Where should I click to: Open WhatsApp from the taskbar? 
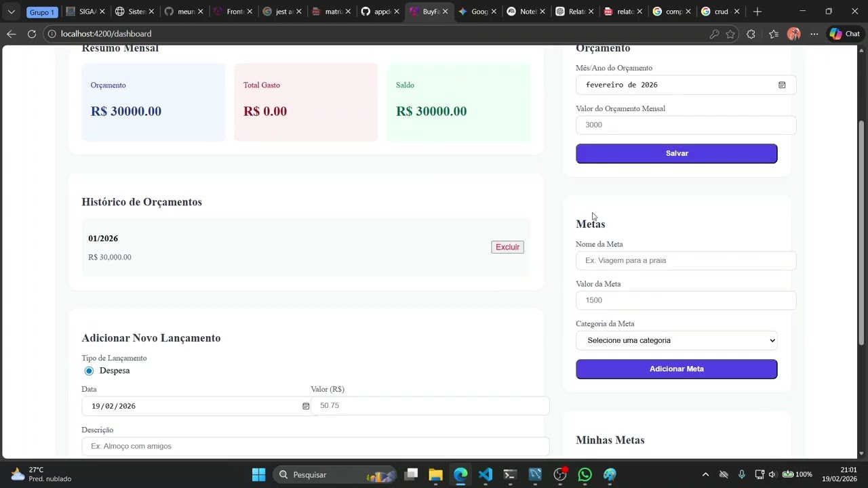tap(585, 474)
